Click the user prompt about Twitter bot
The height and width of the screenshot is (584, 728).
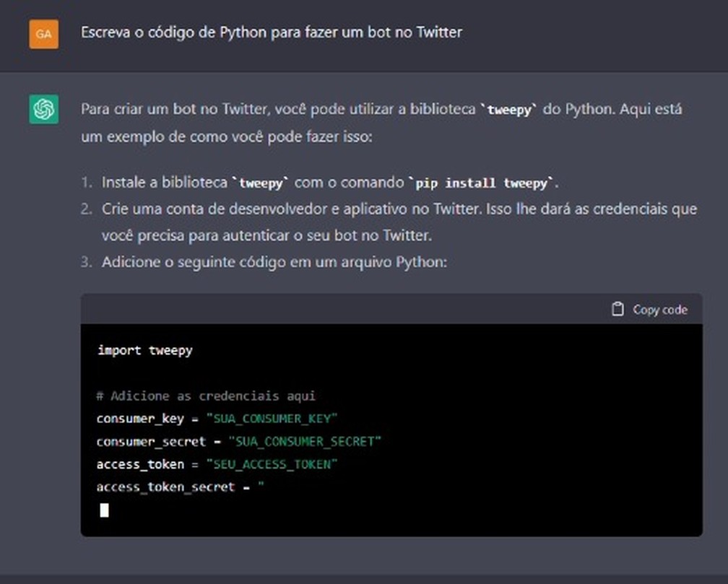tap(271, 32)
